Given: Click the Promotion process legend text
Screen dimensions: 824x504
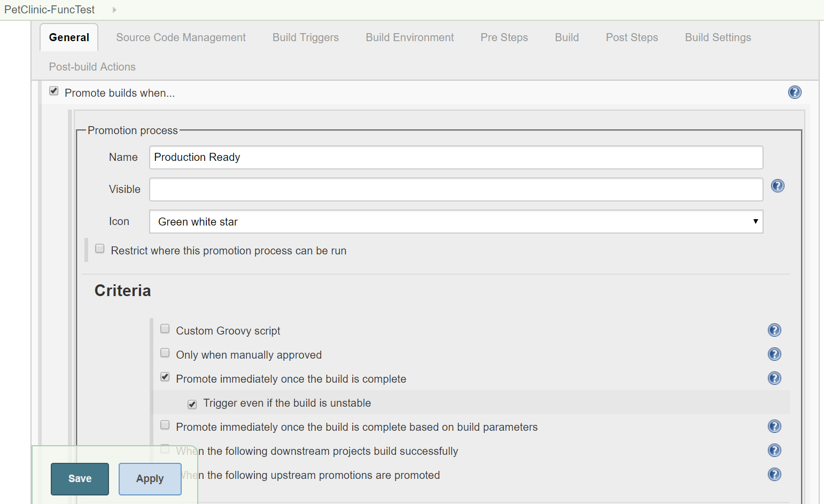Looking at the screenshot, I should 133,130.
